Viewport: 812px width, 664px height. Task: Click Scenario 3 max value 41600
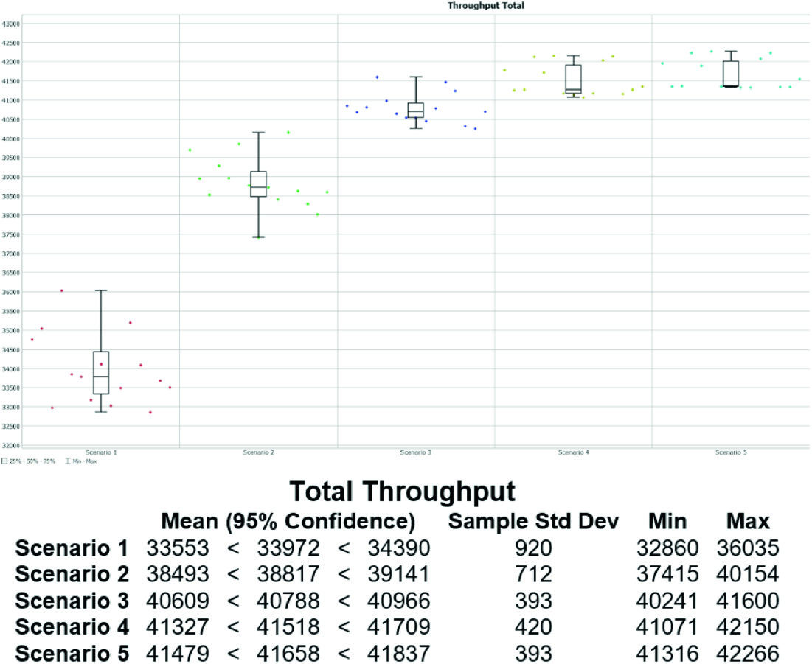tap(748, 601)
